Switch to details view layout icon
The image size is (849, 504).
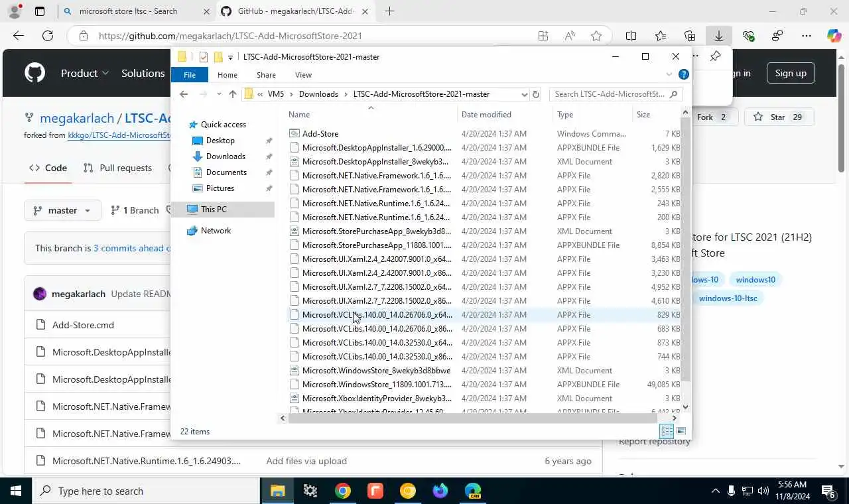click(x=667, y=431)
